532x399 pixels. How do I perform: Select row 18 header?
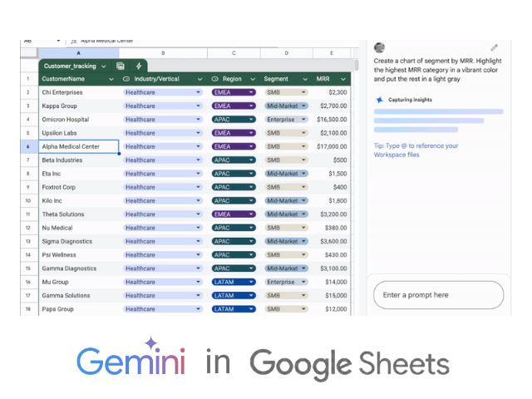[x=29, y=309]
